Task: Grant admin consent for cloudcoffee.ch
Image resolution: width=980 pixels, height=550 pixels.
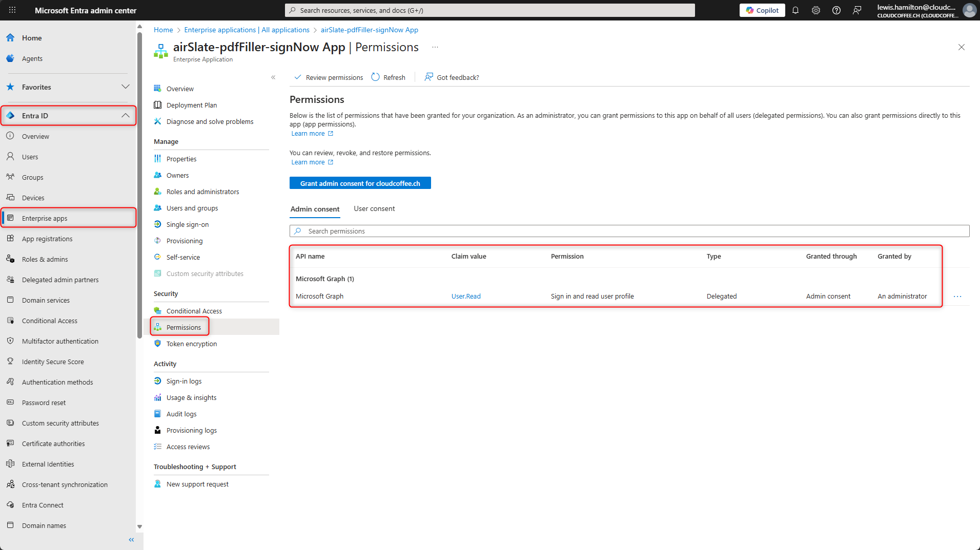Action: (x=360, y=183)
